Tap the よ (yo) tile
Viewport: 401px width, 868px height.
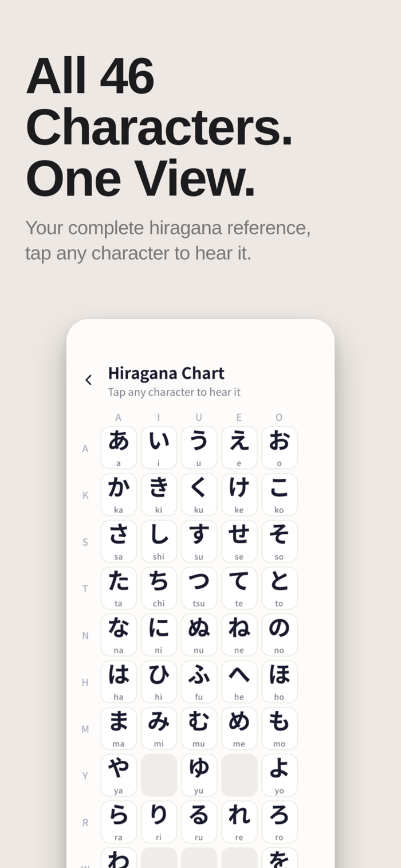tap(280, 775)
